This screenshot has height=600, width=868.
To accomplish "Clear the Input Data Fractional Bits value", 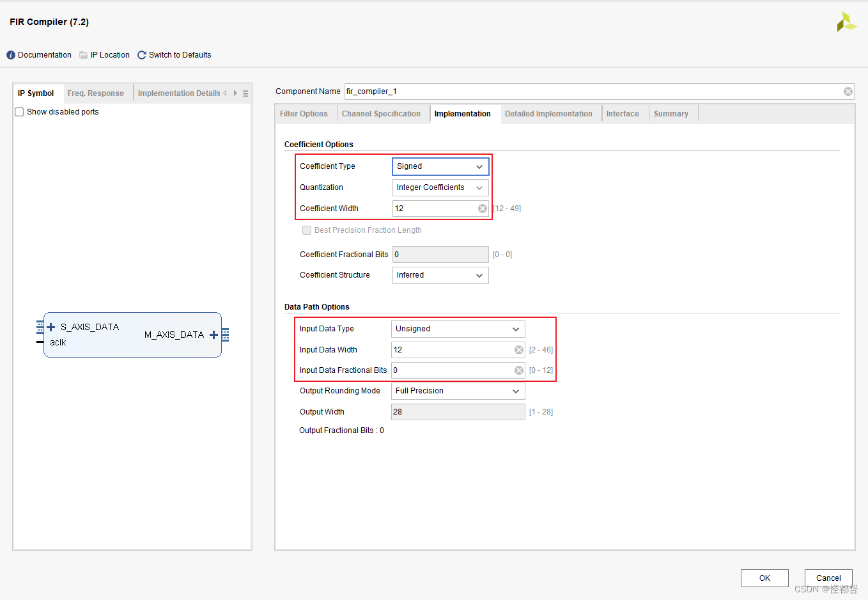I will 519,370.
